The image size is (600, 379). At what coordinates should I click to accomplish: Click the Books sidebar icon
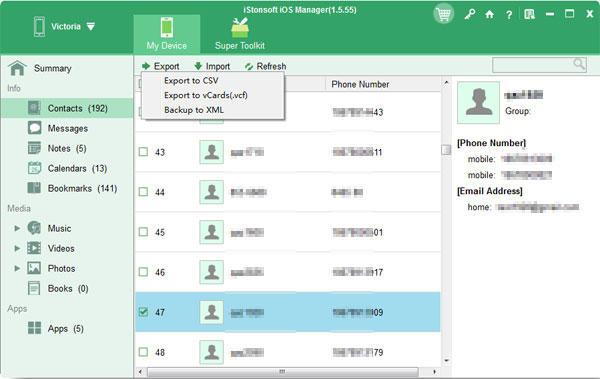[x=34, y=288]
